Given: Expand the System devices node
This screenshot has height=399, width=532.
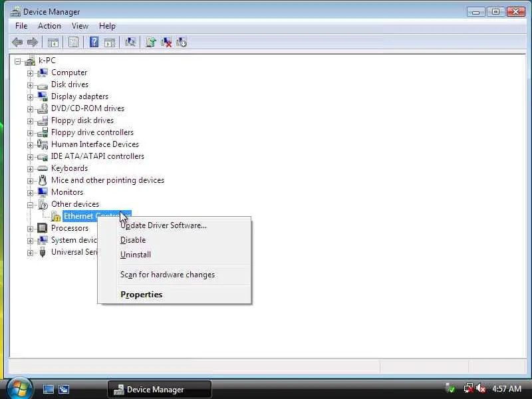Looking at the screenshot, I should coord(30,241).
